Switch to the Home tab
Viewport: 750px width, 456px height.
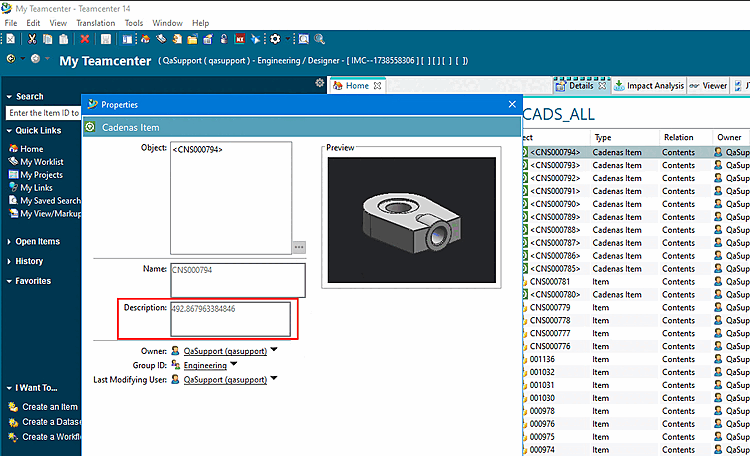pos(357,86)
